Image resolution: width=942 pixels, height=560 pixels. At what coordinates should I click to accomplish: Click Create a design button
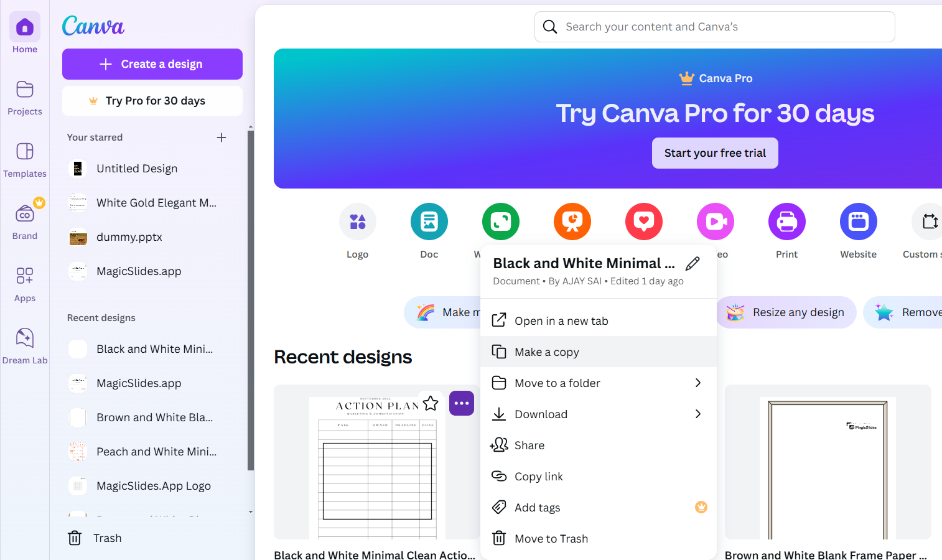[x=152, y=64]
